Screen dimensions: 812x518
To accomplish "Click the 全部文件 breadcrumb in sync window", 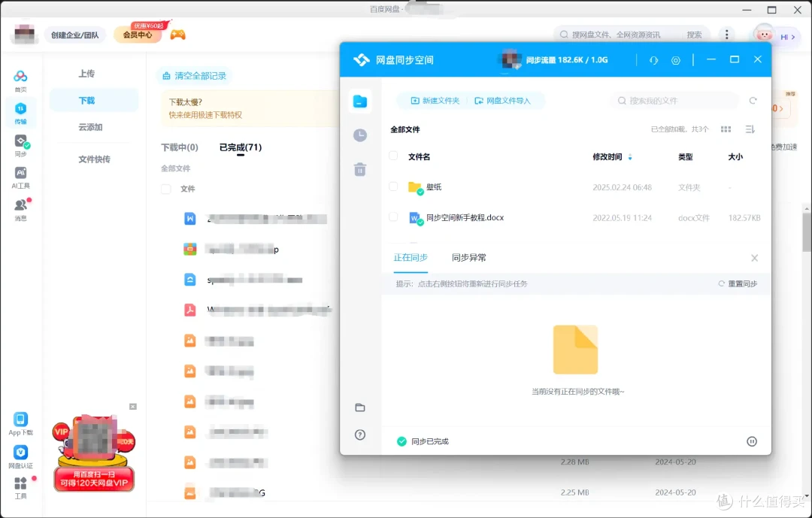I will (x=405, y=129).
